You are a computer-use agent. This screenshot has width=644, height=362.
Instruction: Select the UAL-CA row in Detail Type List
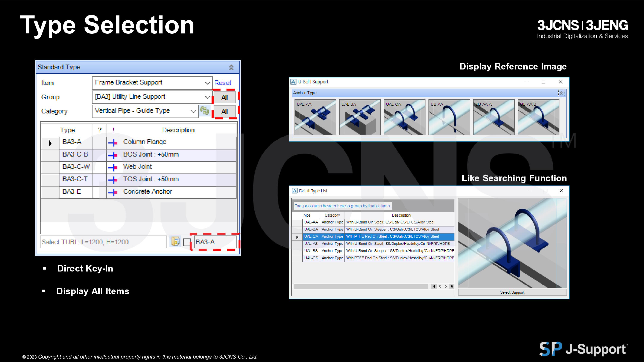tap(373, 237)
